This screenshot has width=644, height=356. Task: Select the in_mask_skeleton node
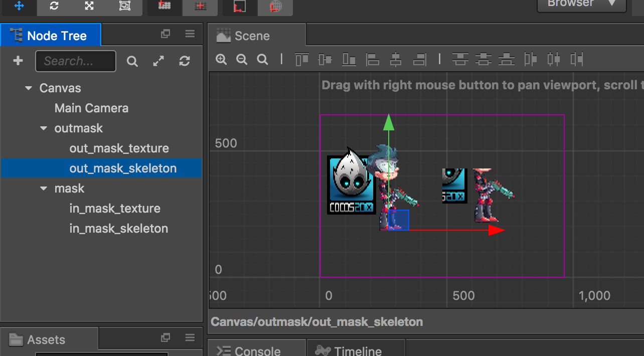(x=119, y=229)
